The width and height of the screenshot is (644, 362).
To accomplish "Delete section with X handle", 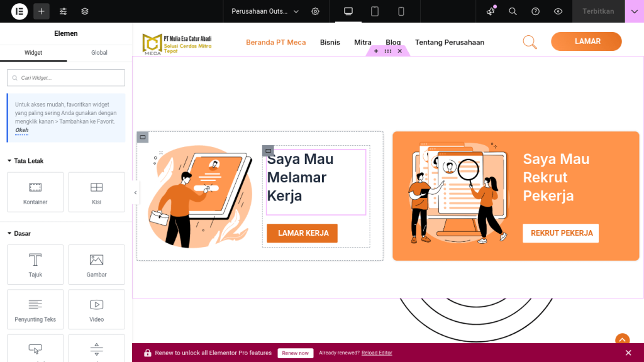I will (x=399, y=51).
